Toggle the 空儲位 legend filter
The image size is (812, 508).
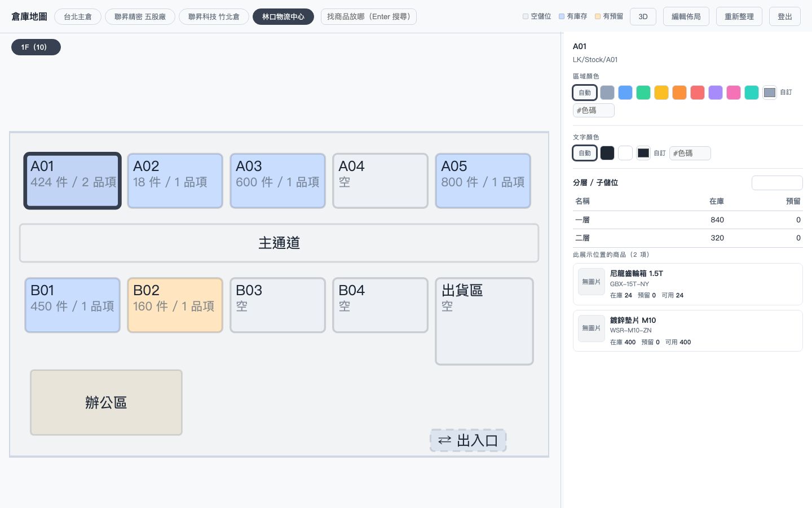tap(537, 16)
